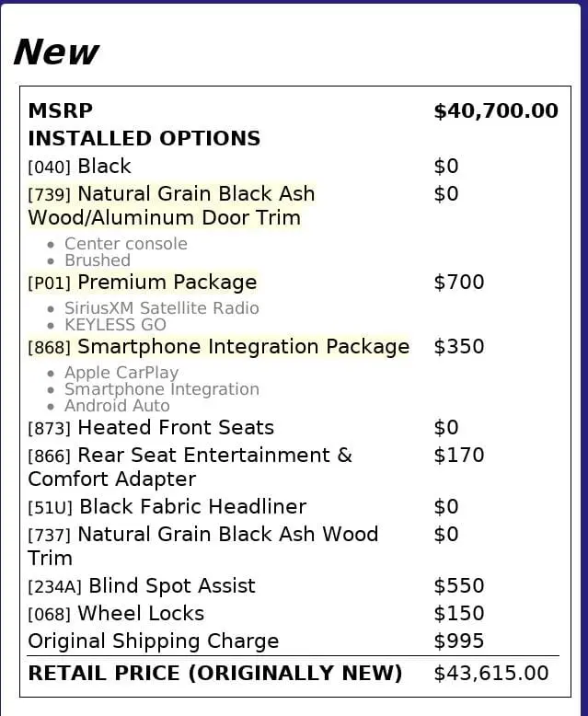Click the Original Shipping Charge row

tap(153, 641)
